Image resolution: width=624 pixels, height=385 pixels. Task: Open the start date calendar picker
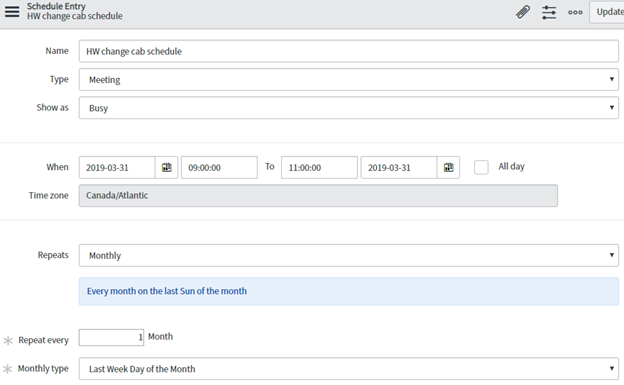pos(166,167)
